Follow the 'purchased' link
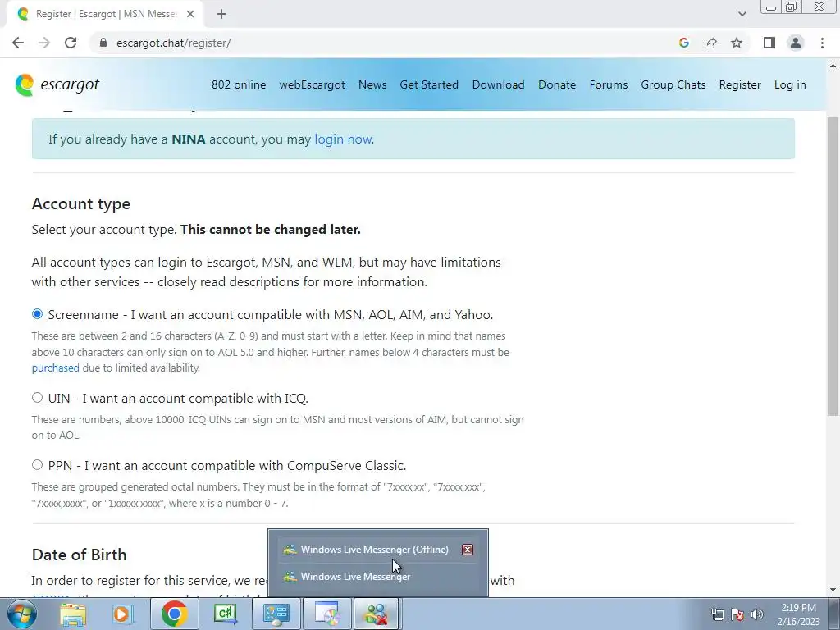 (55, 368)
